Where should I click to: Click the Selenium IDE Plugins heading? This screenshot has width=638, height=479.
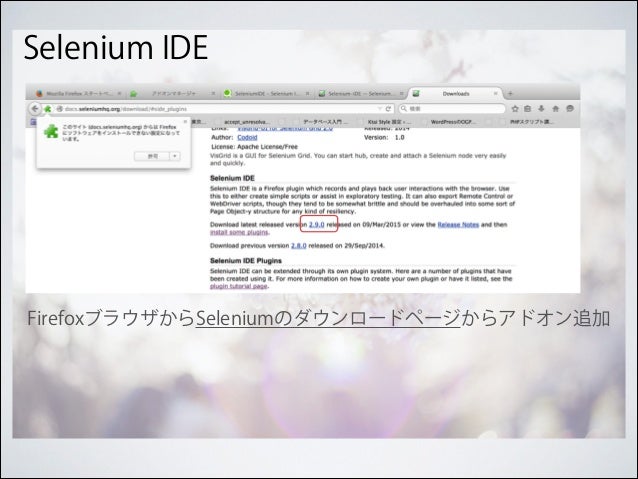click(246, 261)
